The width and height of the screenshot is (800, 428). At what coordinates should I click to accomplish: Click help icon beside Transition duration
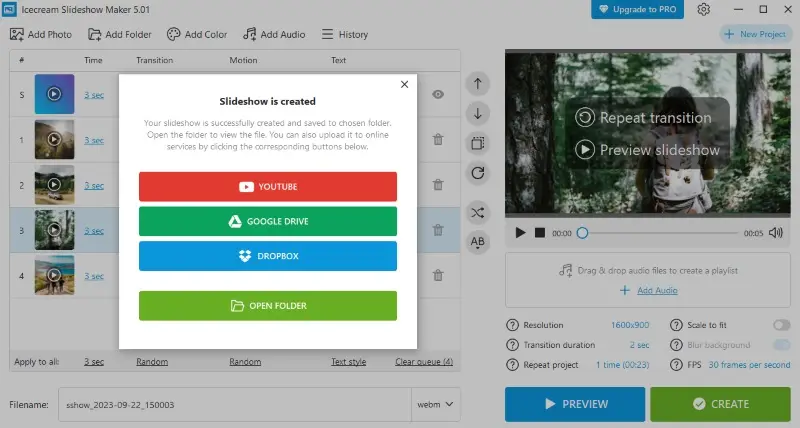coord(512,345)
